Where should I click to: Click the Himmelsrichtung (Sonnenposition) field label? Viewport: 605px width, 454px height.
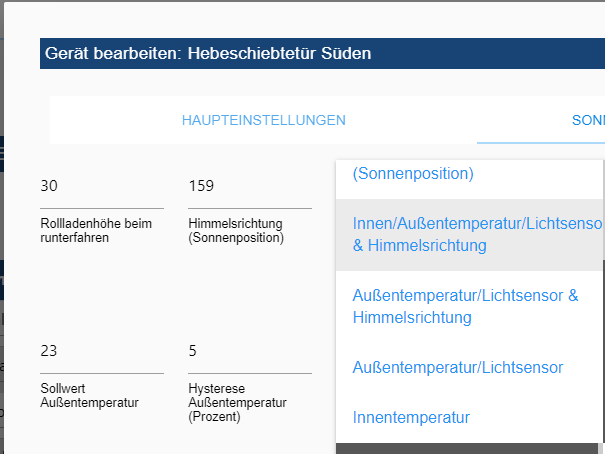236,231
